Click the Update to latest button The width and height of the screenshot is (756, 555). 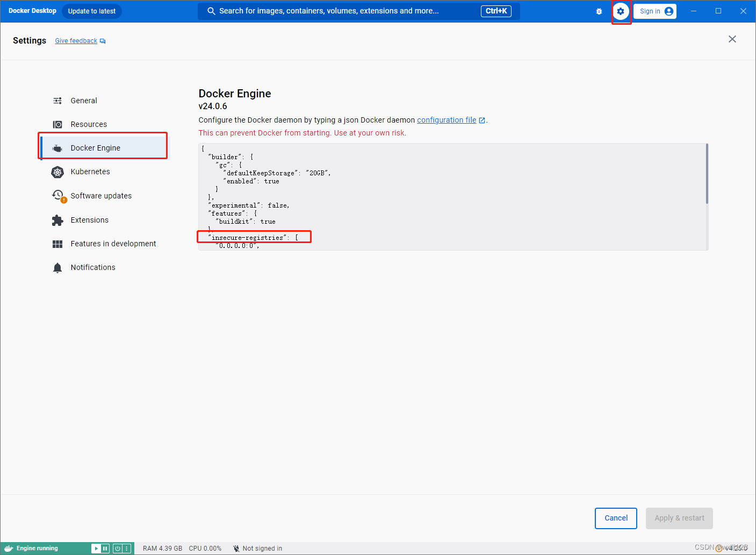pyautogui.click(x=92, y=11)
